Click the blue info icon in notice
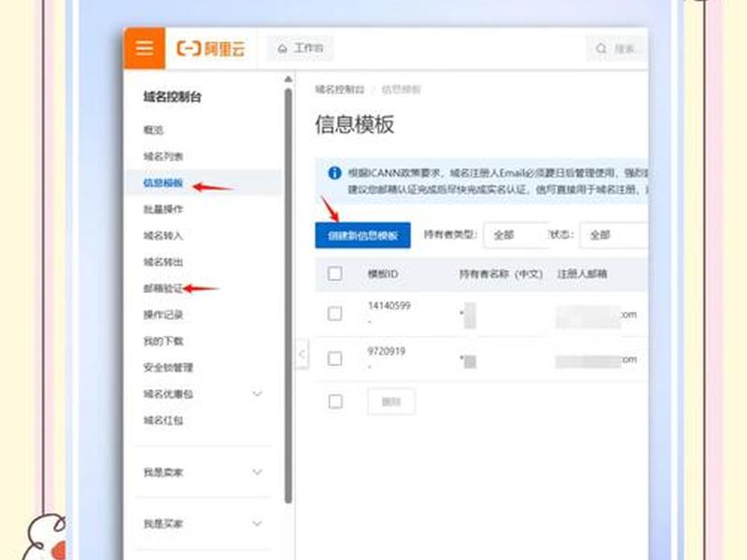 coord(334,173)
